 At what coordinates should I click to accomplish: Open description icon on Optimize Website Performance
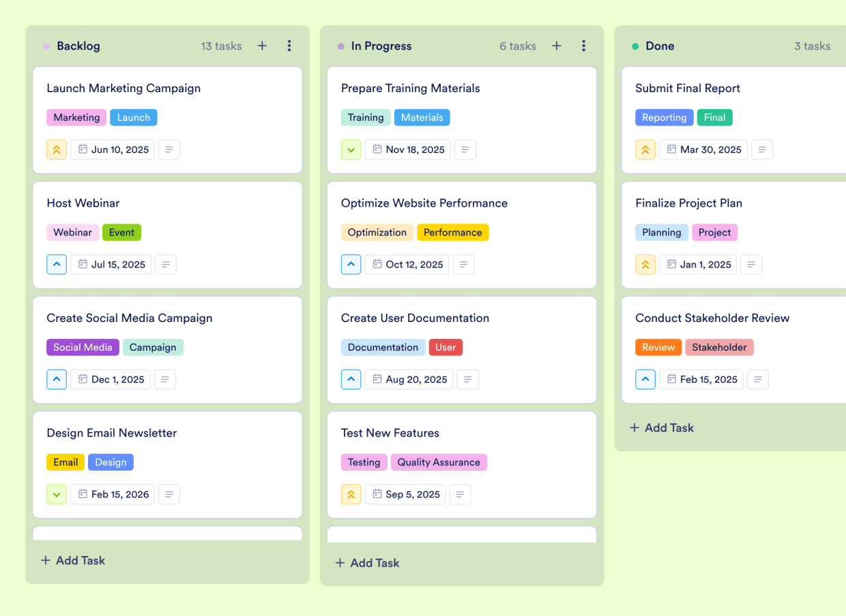463,264
